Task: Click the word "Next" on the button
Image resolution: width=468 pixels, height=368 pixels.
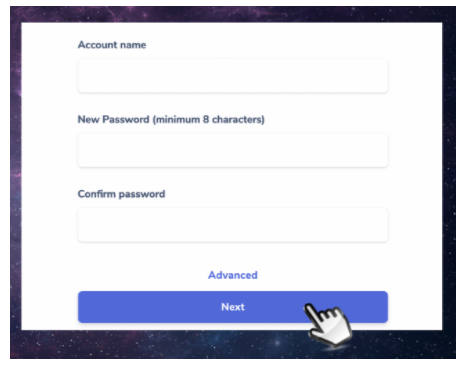Action: point(233,307)
